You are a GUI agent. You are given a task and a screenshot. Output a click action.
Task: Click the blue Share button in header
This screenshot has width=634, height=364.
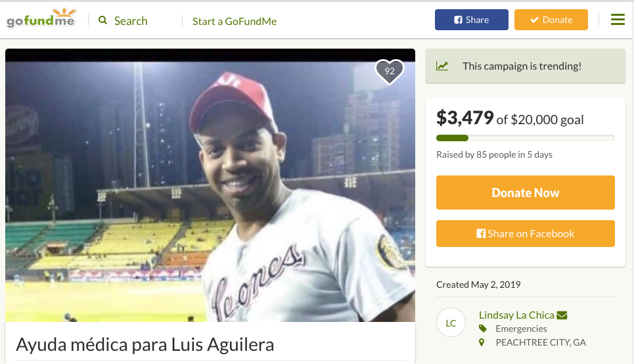click(472, 20)
